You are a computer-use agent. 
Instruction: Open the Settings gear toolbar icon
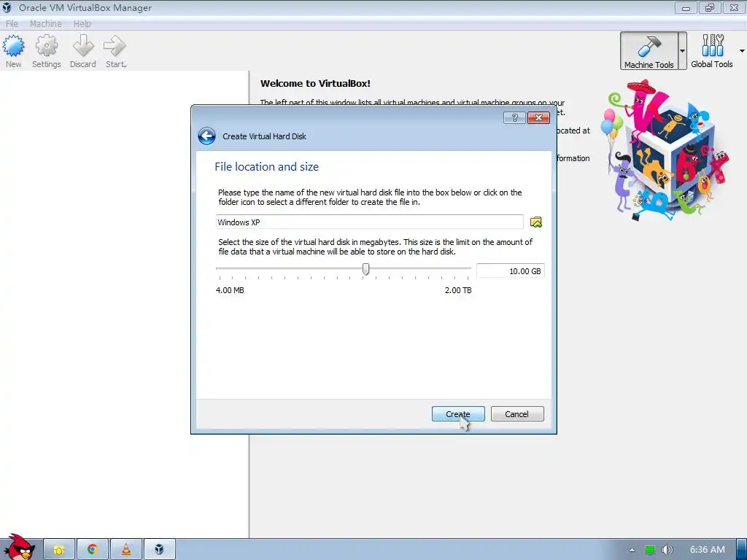tap(46, 51)
